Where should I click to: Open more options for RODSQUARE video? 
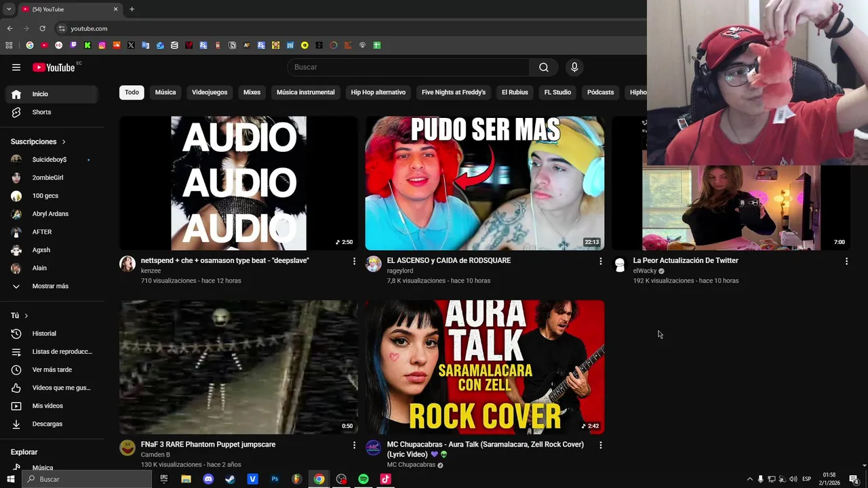coord(600,261)
